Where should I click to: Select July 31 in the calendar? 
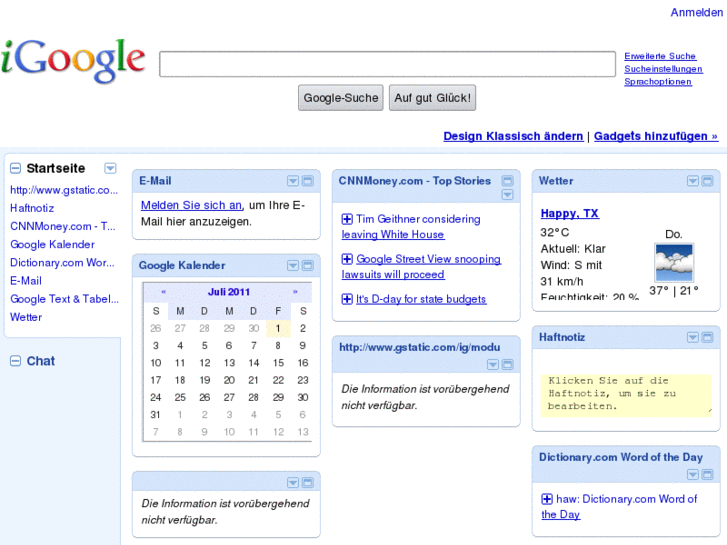click(155, 415)
